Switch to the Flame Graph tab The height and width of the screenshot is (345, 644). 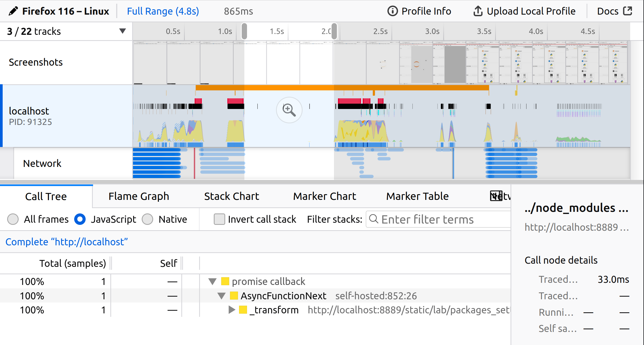pos(139,196)
